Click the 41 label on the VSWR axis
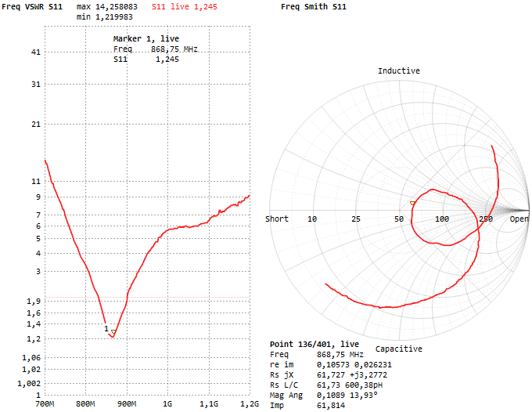532x412 pixels. click(x=35, y=52)
